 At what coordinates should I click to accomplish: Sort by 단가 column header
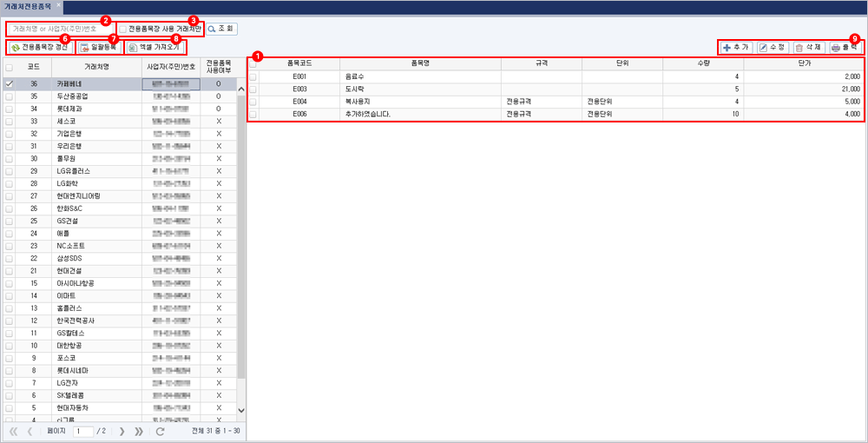(x=803, y=63)
